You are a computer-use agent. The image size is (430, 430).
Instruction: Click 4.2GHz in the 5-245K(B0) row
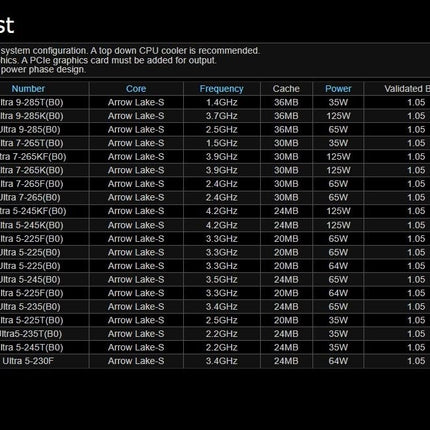click(x=221, y=225)
